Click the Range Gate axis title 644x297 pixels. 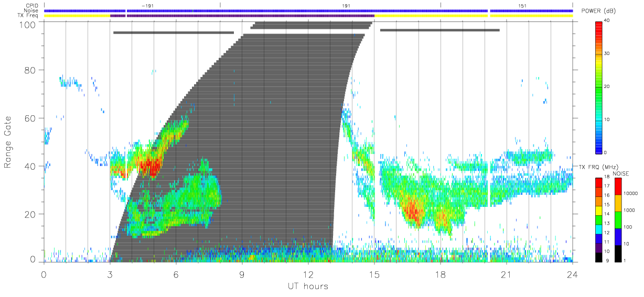point(8,142)
